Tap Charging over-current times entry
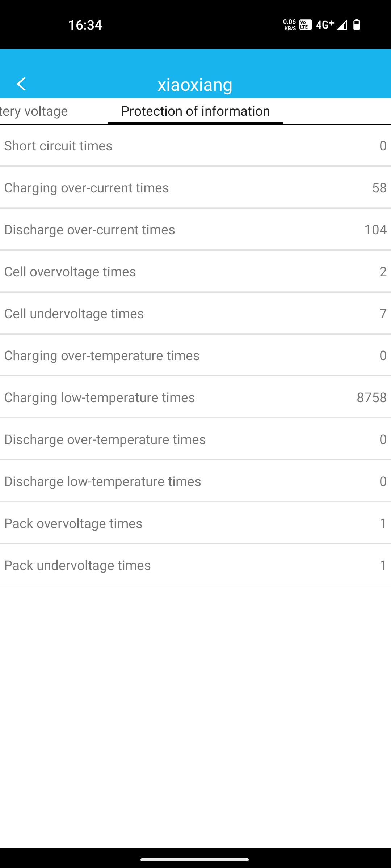Screen dimensions: 391x868 tap(195, 187)
